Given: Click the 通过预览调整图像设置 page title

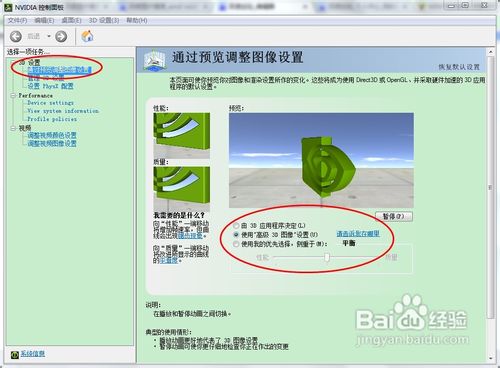Looking at the screenshot, I should click(x=238, y=57).
